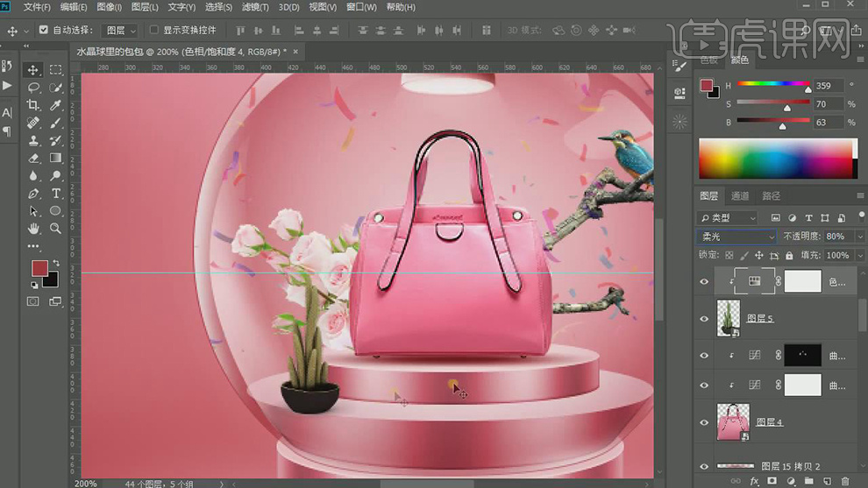868x488 pixels.
Task: Open the 柔光 blend mode dropdown
Action: pos(737,237)
